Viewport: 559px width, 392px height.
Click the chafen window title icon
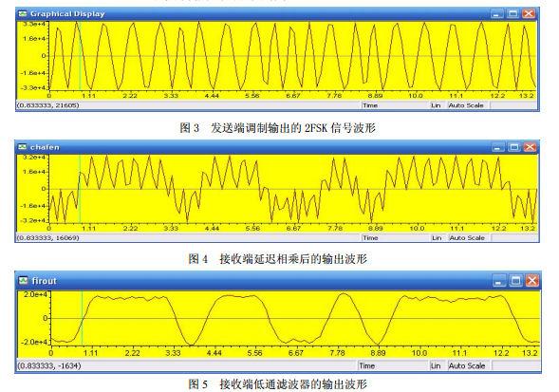23,147
